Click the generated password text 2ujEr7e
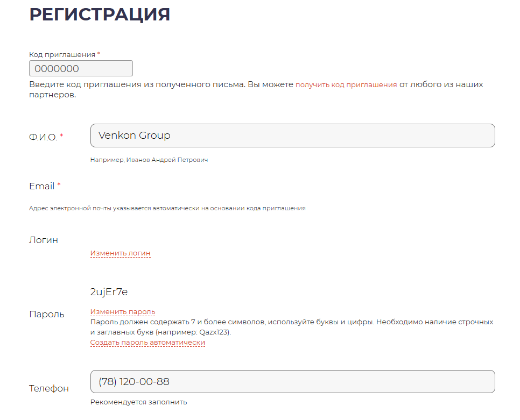 [x=109, y=292]
